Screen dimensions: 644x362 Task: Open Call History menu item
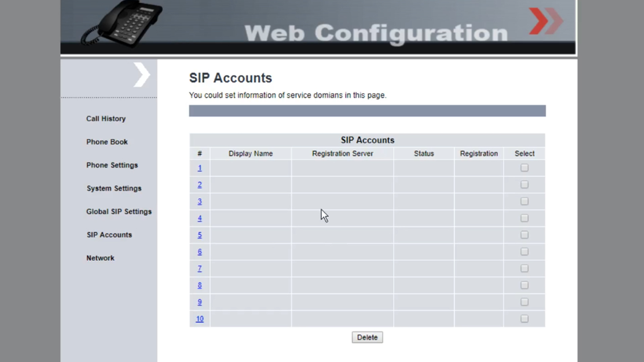[106, 119]
